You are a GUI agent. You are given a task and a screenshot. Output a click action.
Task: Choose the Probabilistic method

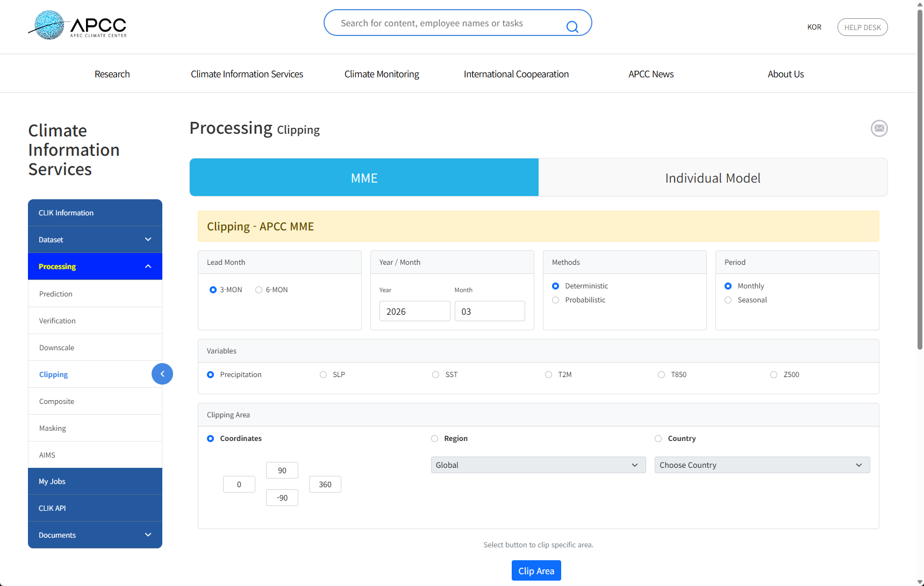[556, 300]
